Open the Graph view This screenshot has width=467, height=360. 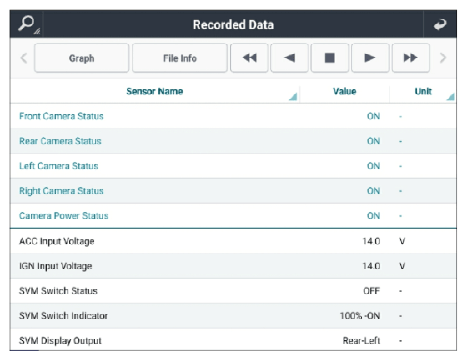tap(81, 58)
